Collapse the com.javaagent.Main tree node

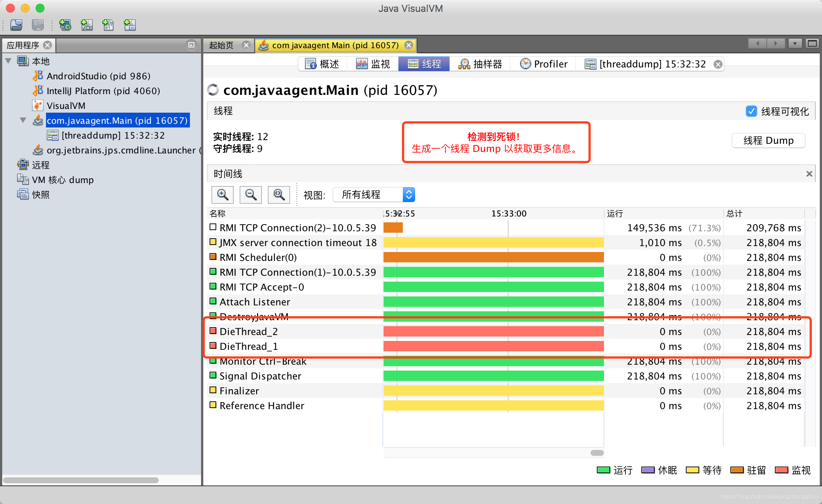click(23, 120)
